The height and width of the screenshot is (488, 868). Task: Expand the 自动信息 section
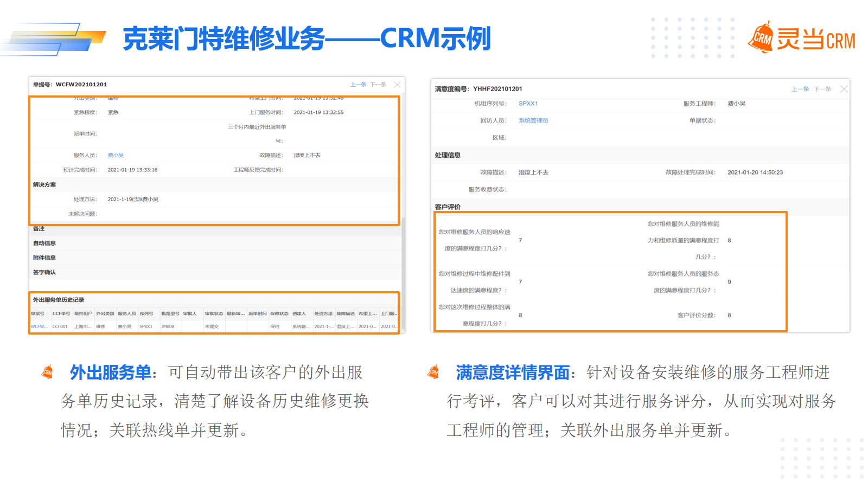(44, 243)
